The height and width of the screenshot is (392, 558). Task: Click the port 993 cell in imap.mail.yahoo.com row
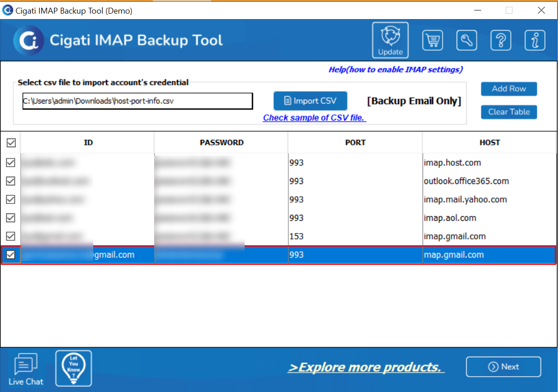click(355, 199)
